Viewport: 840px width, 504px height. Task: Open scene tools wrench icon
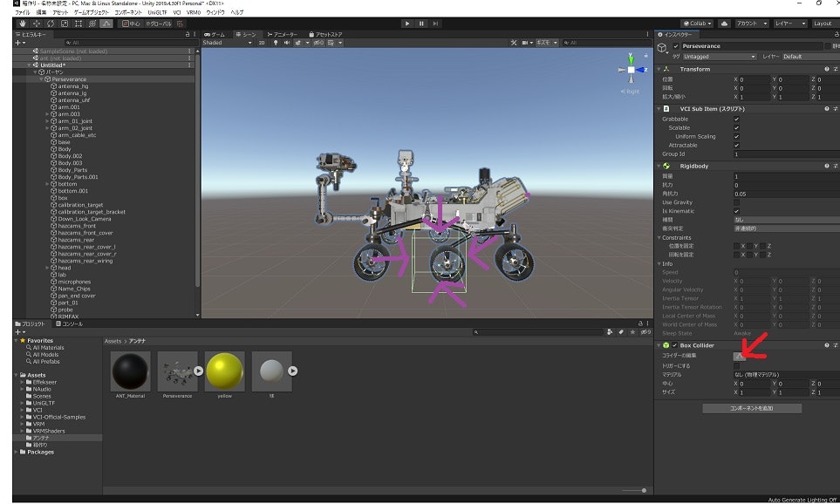point(513,43)
